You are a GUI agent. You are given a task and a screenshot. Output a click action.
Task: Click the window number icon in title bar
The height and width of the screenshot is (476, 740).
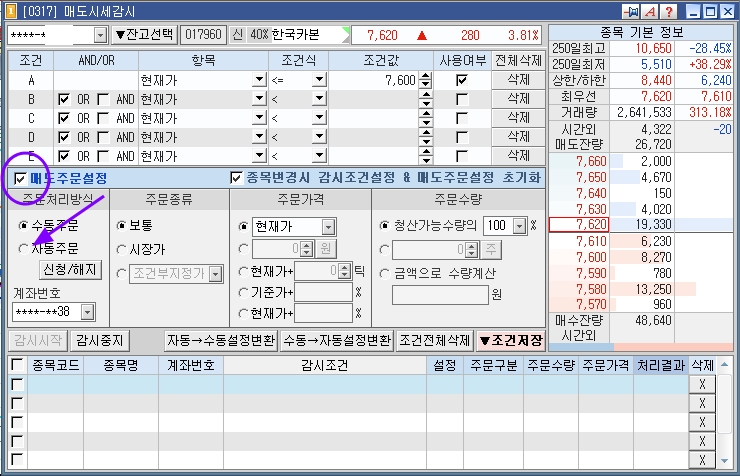[10, 11]
